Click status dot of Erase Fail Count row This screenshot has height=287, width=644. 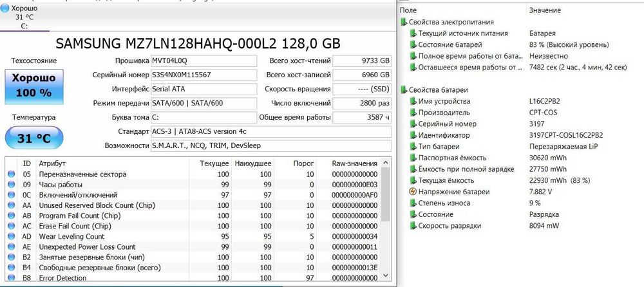(11, 226)
